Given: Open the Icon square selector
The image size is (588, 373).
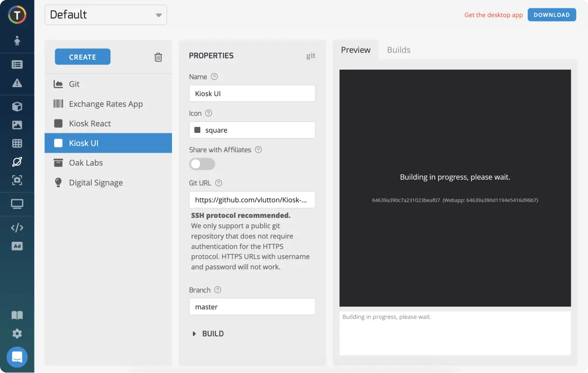Looking at the screenshot, I should (252, 130).
